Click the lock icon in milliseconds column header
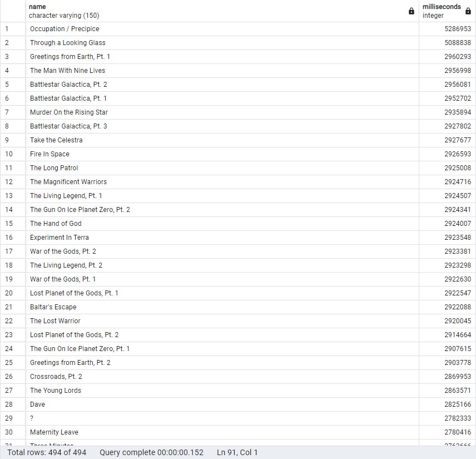This screenshot has width=476, height=459. [x=468, y=11]
